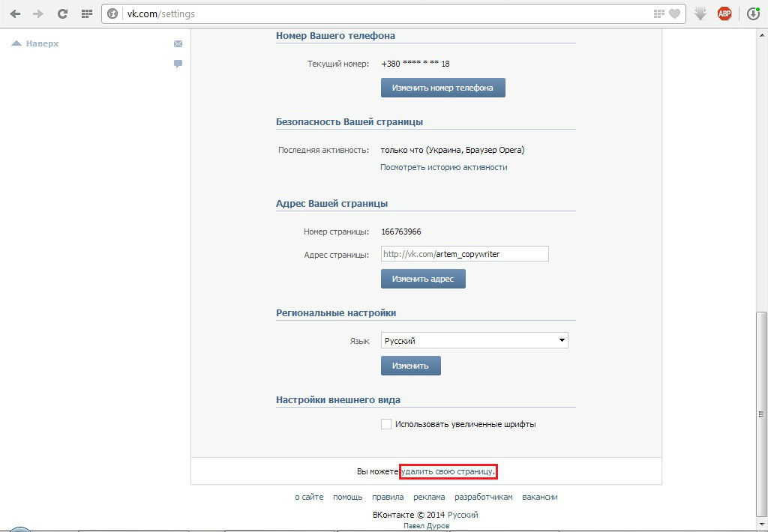
Task: Go forward with the browser forward arrow
Action: point(38,13)
